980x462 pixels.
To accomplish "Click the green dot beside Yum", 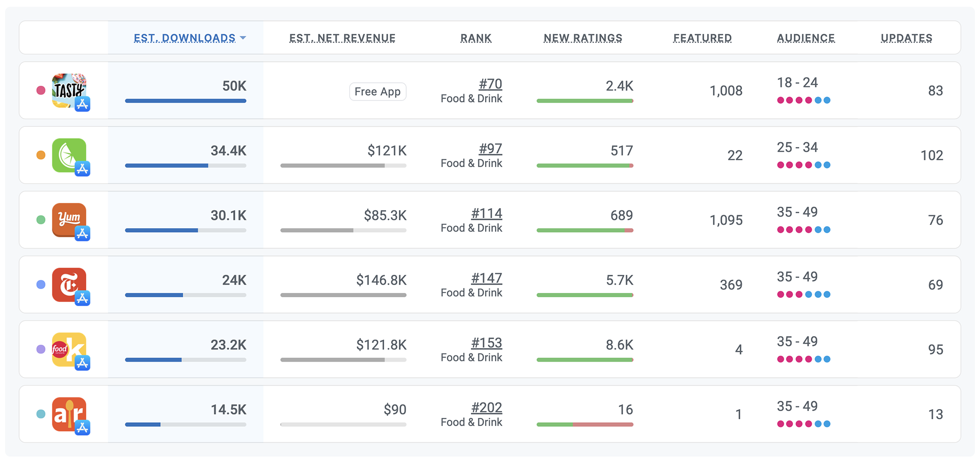I will pyautogui.click(x=41, y=219).
